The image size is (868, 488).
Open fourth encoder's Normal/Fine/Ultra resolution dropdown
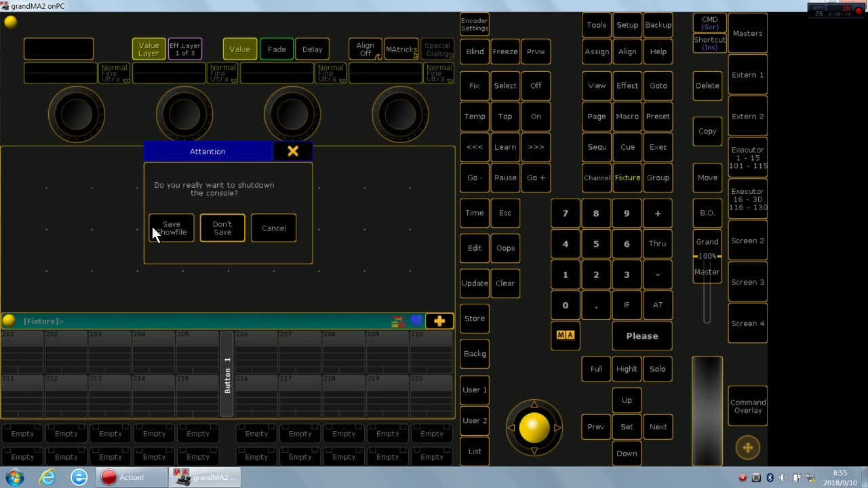439,73
